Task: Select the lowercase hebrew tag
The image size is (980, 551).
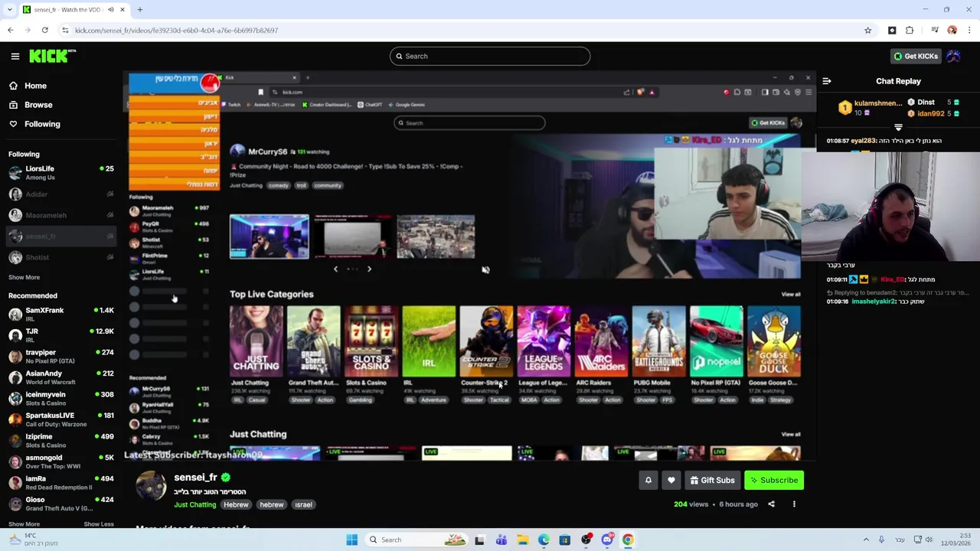Action: [272, 505]
